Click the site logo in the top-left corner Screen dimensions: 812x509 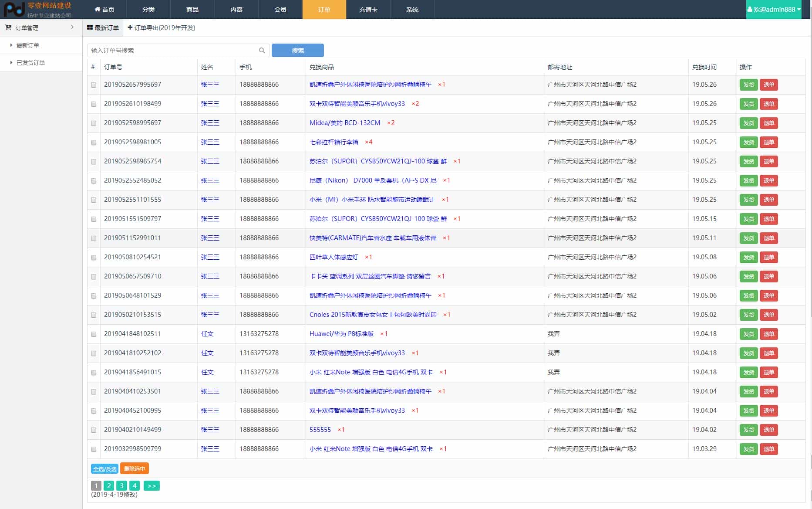point(37,9)
